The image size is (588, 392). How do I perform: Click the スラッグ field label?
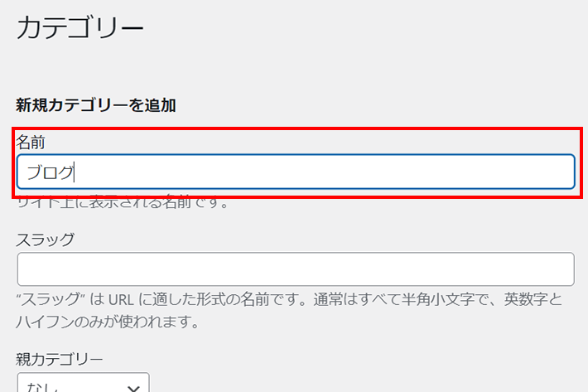pos(46,240)
